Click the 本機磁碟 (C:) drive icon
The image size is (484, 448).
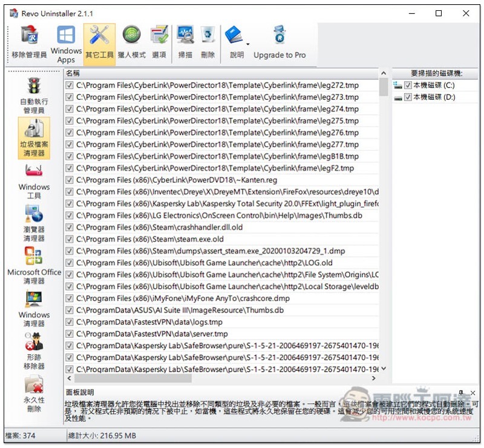(x=398, y=85)
